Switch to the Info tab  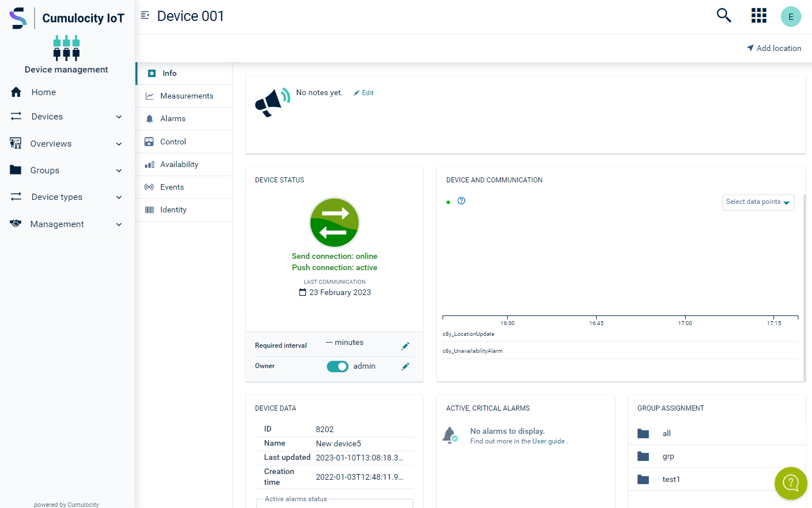184,73
